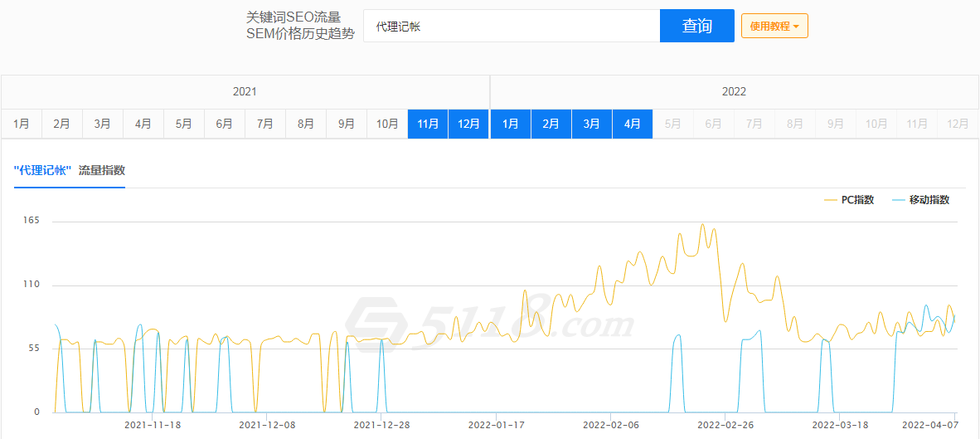
Task: Select 2021 2月 month button
Action: 62,124
